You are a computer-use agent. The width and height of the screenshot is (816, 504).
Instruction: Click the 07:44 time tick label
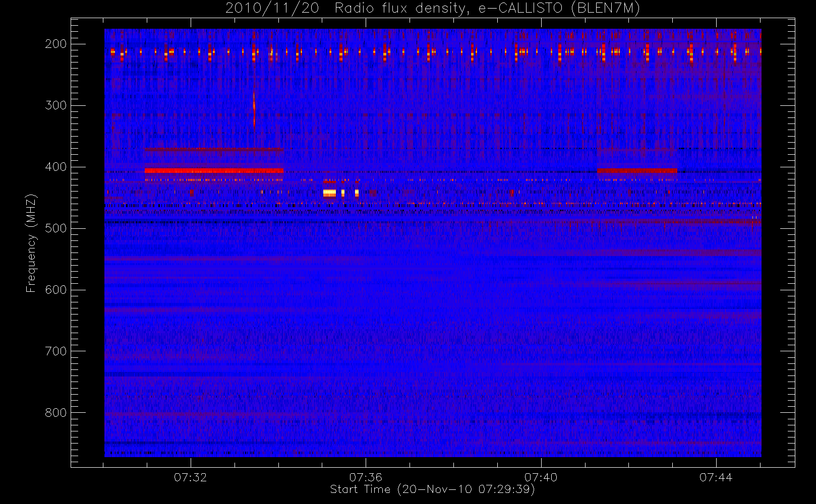(x=716, y=477)
